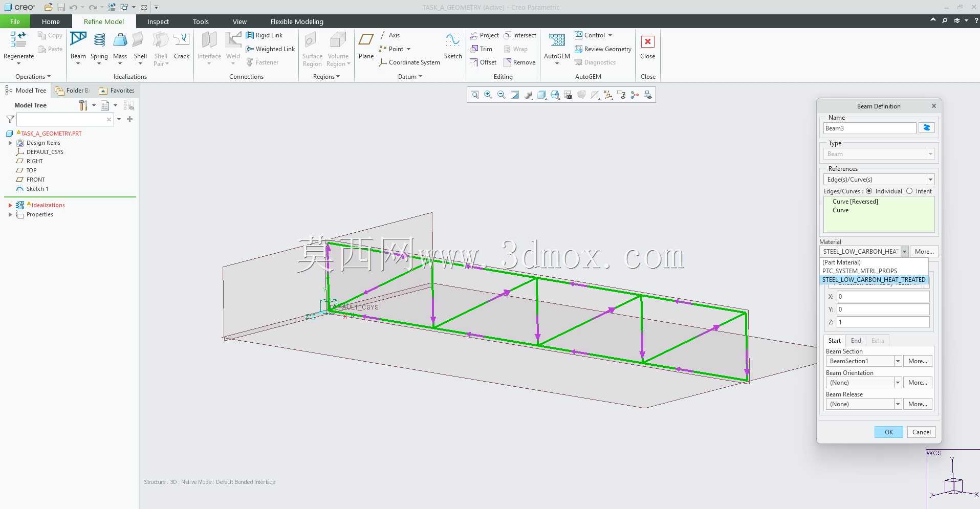
Task: Open the Material dropdown arrow
Action: coord(905,252)
